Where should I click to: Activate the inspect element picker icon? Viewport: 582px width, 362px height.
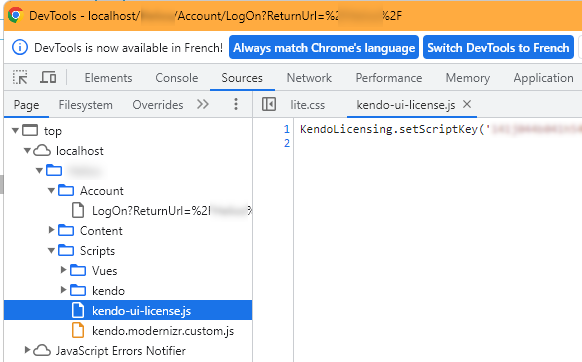click(x=20, y=78)
